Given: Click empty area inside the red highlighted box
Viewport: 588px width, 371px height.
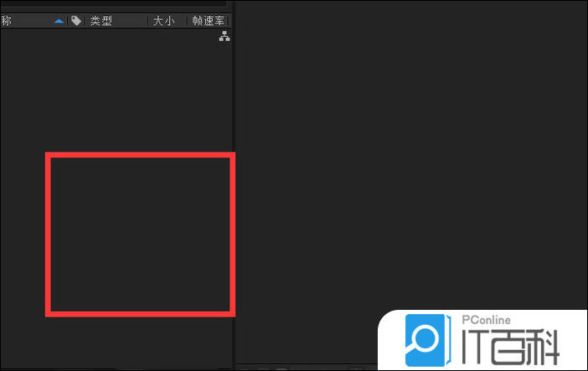Looking at the screenshot, I should tap(140, 234).
